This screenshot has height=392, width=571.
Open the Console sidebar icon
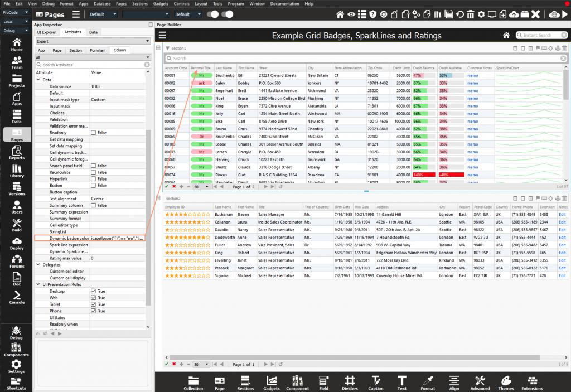pos(17,297)
